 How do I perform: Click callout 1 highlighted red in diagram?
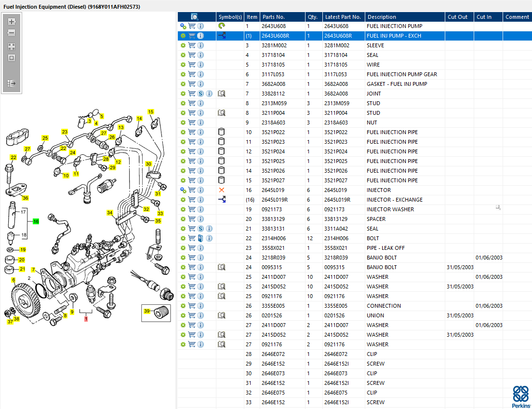tap(86, 319)
